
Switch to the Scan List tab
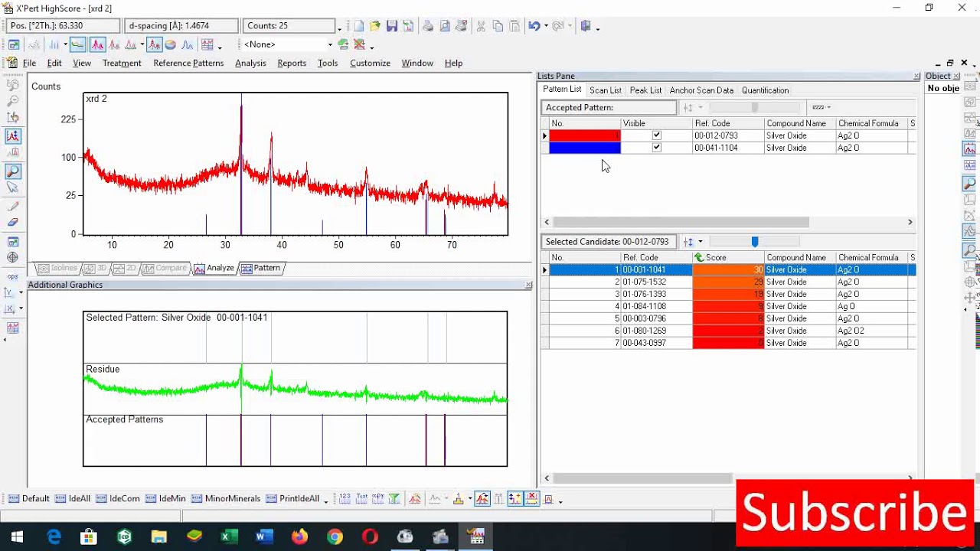[x=605, y=90]
